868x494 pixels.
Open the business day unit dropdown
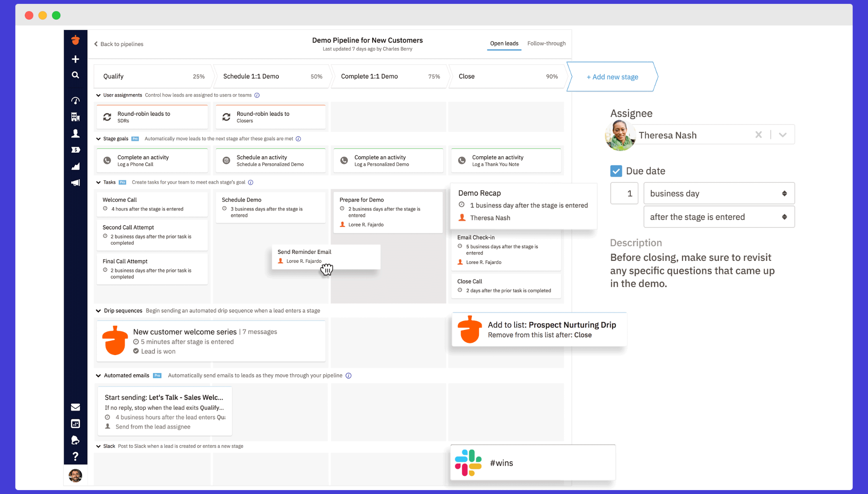(x=719, y=194)
